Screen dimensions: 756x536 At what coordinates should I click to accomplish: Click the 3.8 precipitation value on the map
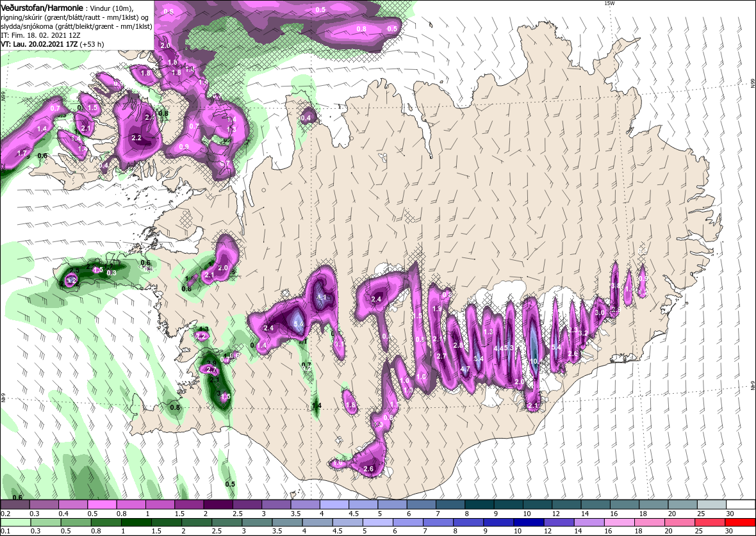[x=615, y=286]
